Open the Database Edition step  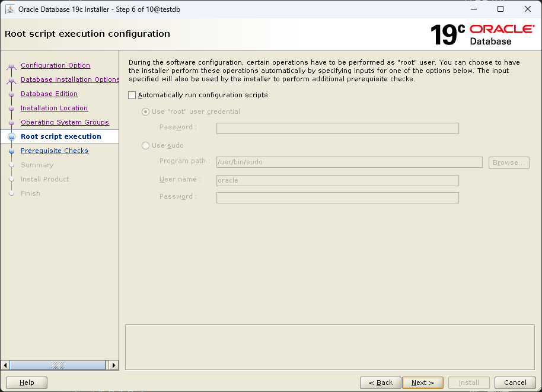pyautogui.click(x=49, y=94)
